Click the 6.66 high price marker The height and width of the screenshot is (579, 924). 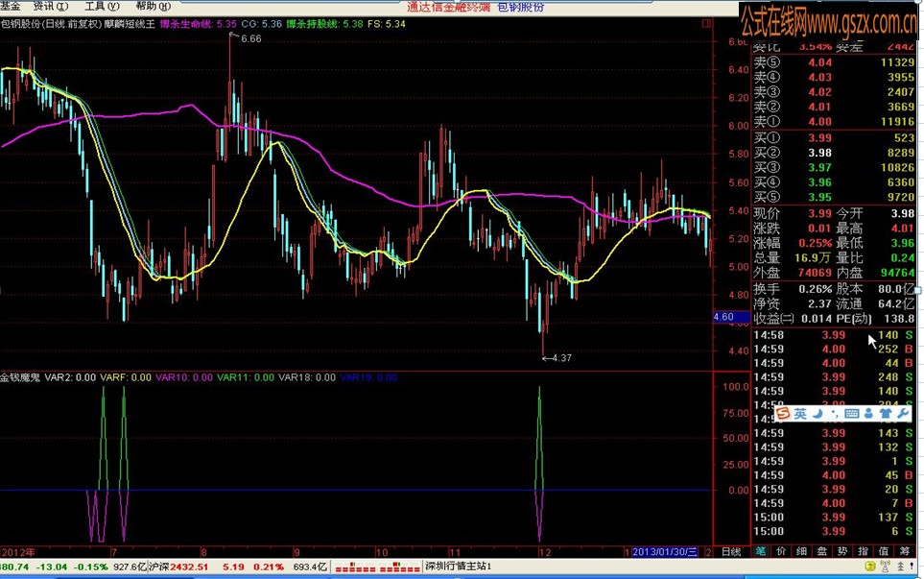click(x=251, y=39)
